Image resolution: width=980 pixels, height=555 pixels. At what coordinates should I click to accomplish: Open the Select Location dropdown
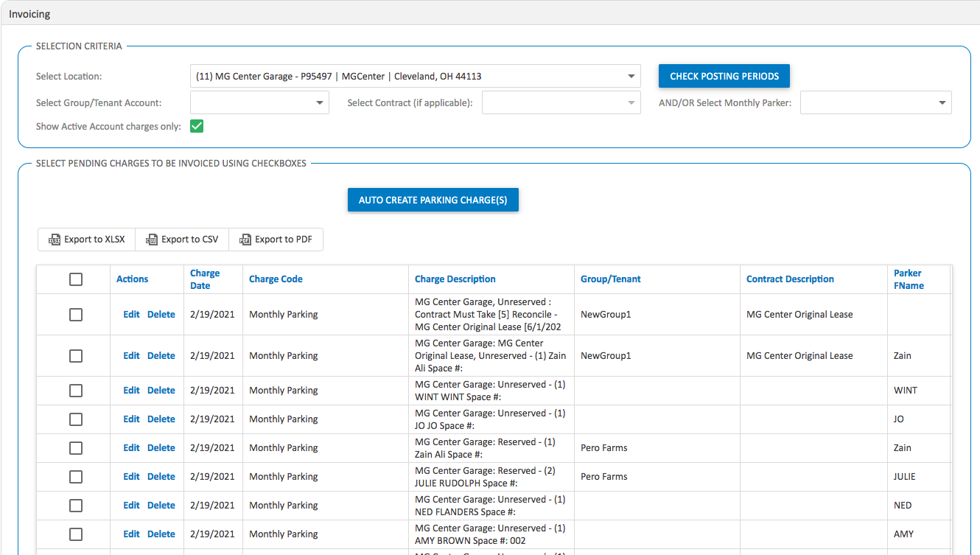630,75
